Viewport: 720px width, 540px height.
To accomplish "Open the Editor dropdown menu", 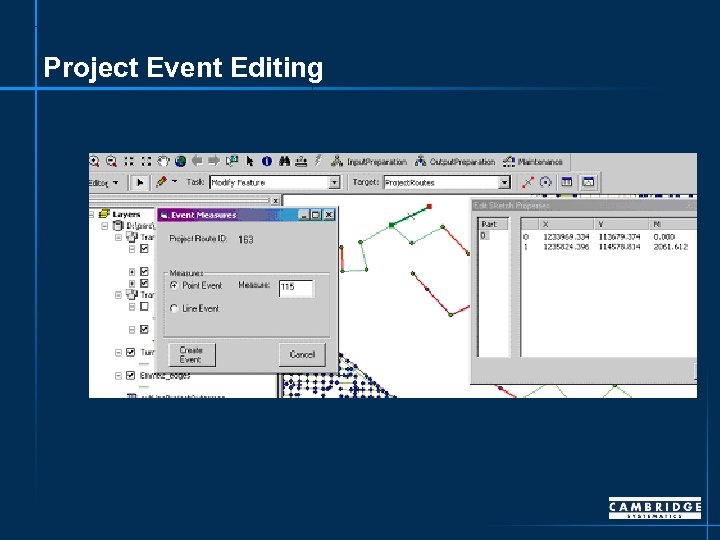I will point(105,183).
